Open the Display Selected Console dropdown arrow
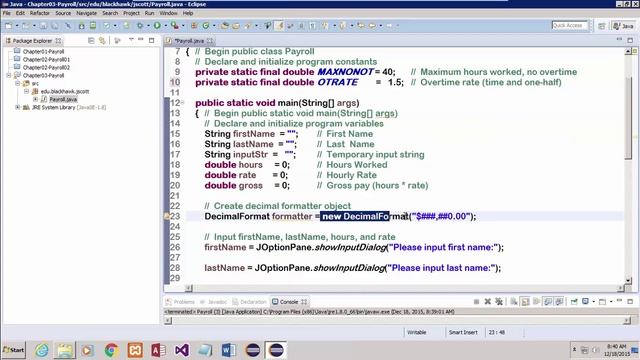Viewport: 640px width, 360px height. (593, 302)
